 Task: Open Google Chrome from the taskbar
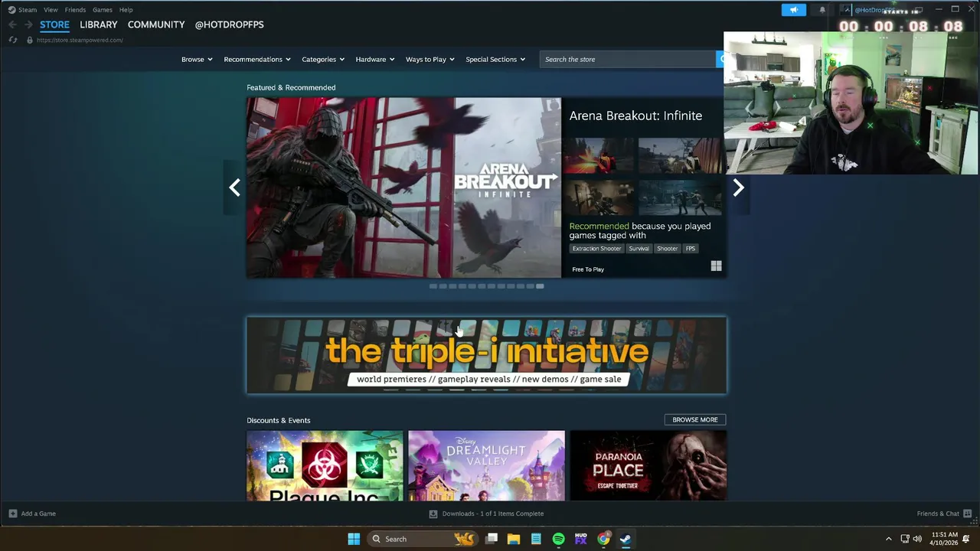tap(603, 539)
